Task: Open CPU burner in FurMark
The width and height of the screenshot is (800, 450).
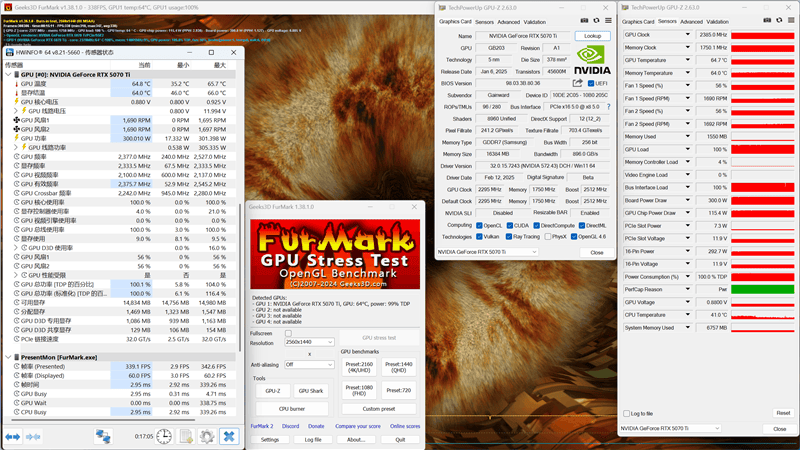Action: (292, 409)
